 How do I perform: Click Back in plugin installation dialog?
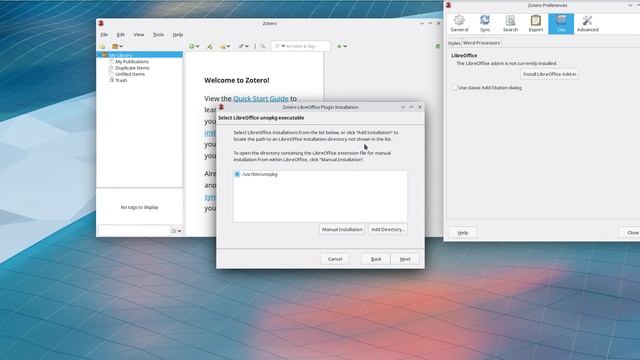pyautogui.click(x=376, y=259)
